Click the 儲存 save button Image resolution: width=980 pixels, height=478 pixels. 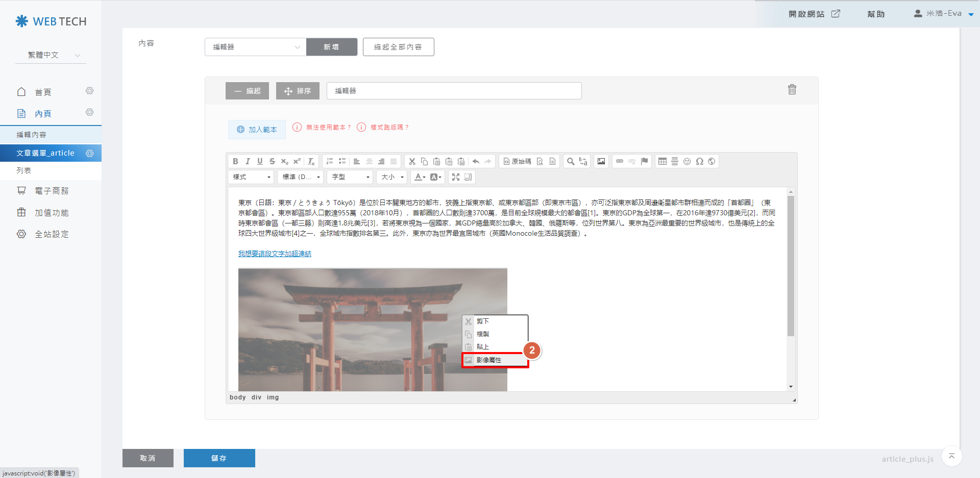coord(219,458)
